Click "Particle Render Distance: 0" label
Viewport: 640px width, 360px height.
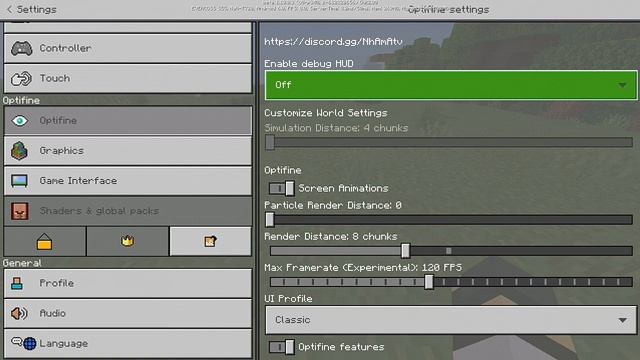(333, 205)
